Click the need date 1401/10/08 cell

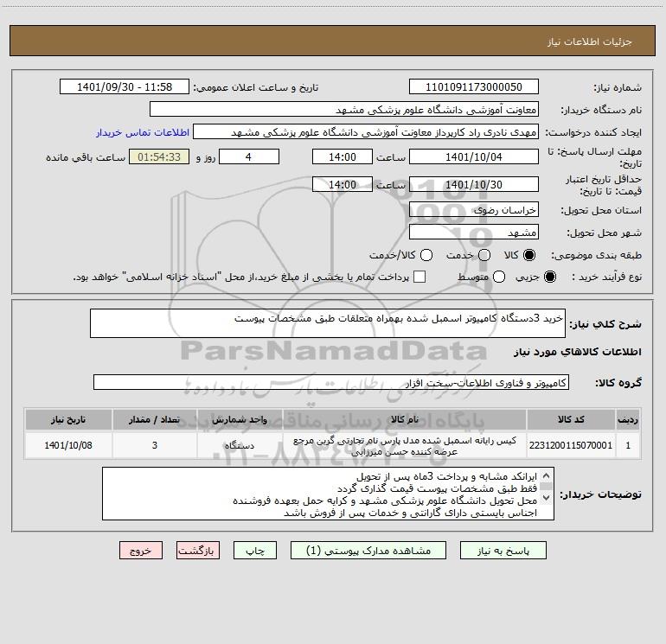point(68,445)
